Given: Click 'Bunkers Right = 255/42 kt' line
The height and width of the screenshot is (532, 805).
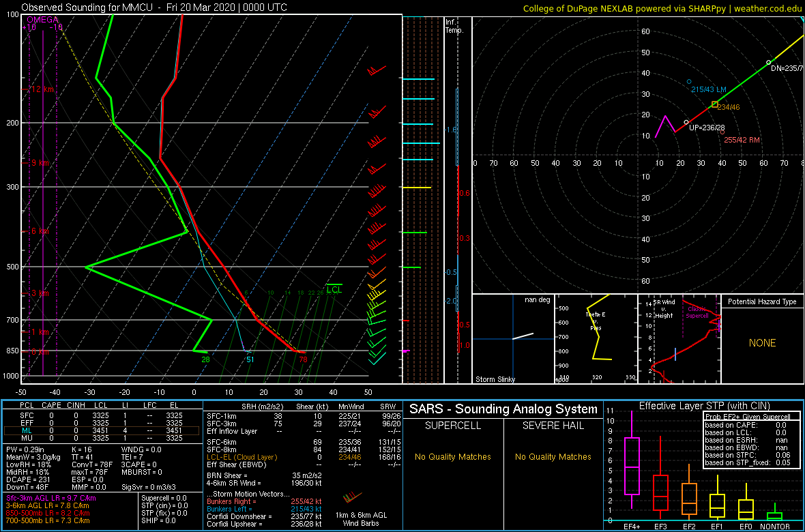Looking at the screenshot, I should tap(265, 501).
